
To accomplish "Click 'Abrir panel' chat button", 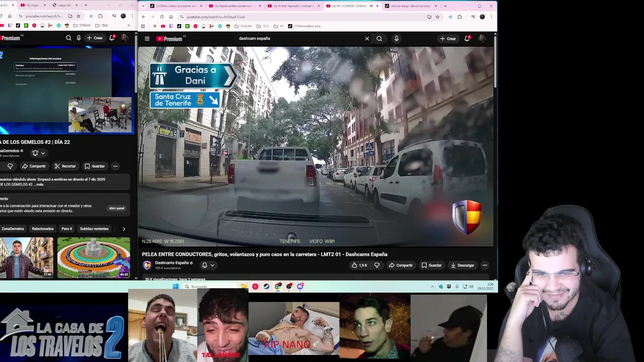I will [x=117, y=208].
